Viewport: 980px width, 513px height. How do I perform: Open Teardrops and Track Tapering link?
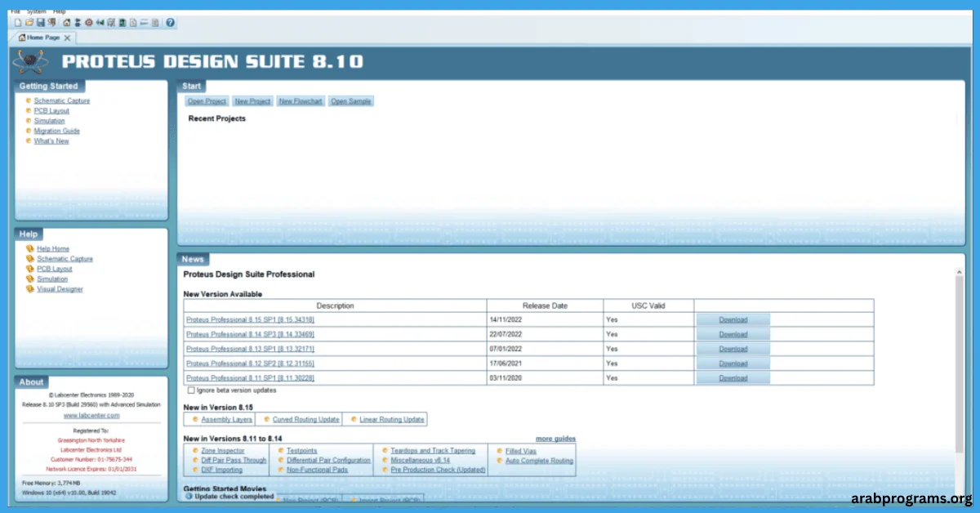pos(433,450)
